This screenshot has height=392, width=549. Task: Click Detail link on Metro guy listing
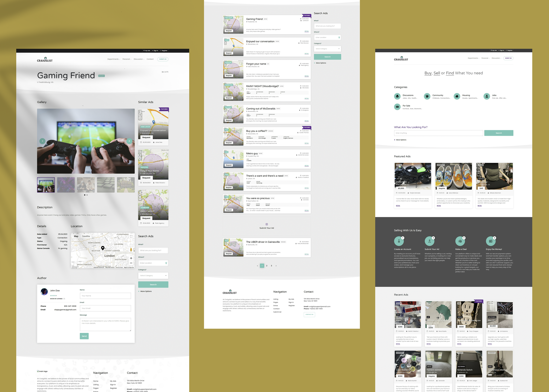[307, 166]
